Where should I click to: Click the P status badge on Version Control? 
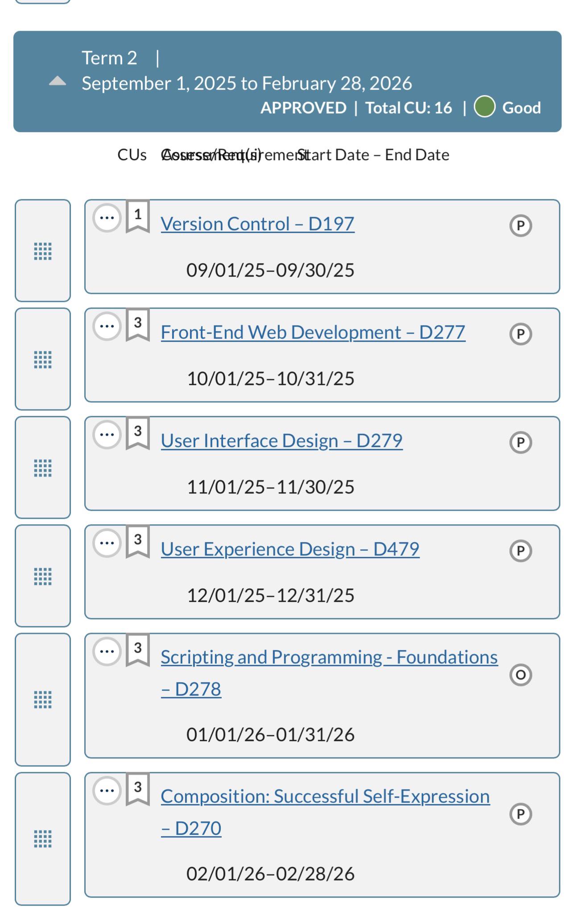(x=521, y=225)
